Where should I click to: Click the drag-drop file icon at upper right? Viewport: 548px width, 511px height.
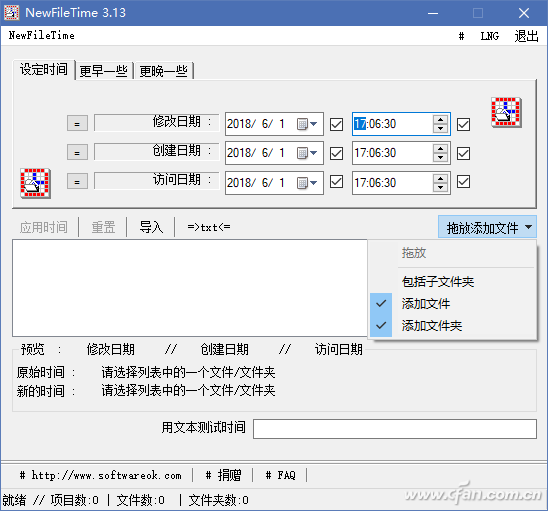point(506,112)
